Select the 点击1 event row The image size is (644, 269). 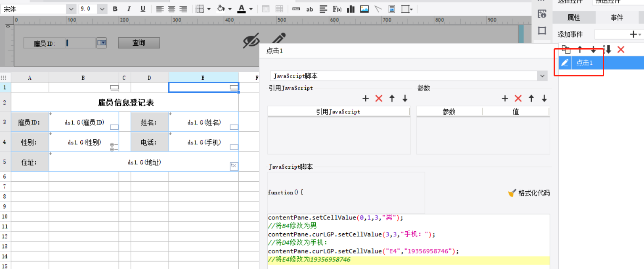click(601, 63)
